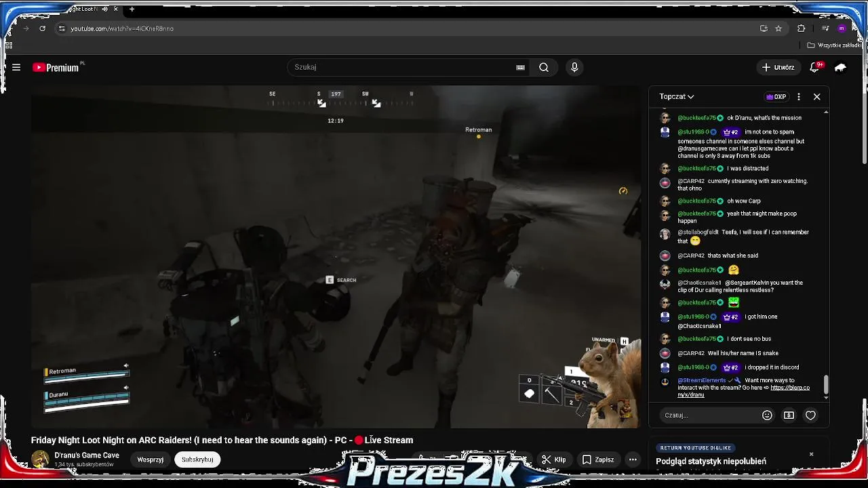
Task: View site information for youtube.com
Action: coord(62,28)
